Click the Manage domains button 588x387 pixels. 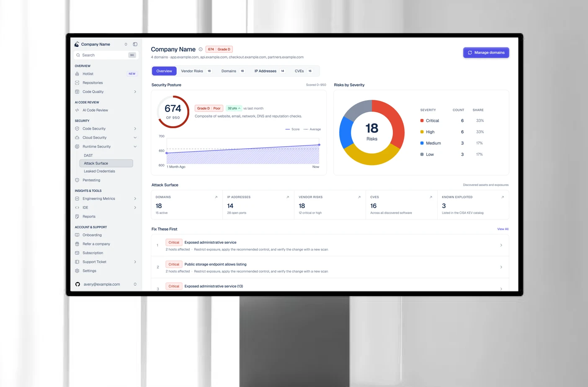486,53
